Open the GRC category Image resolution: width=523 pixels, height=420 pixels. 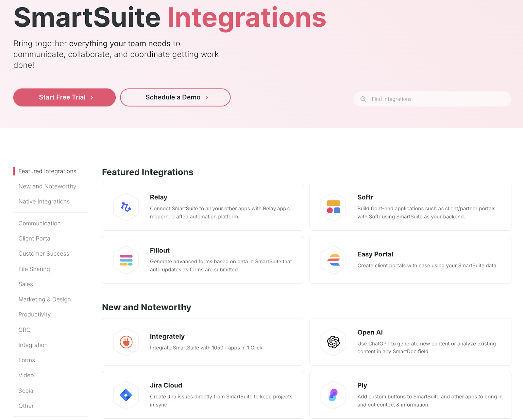25,330
